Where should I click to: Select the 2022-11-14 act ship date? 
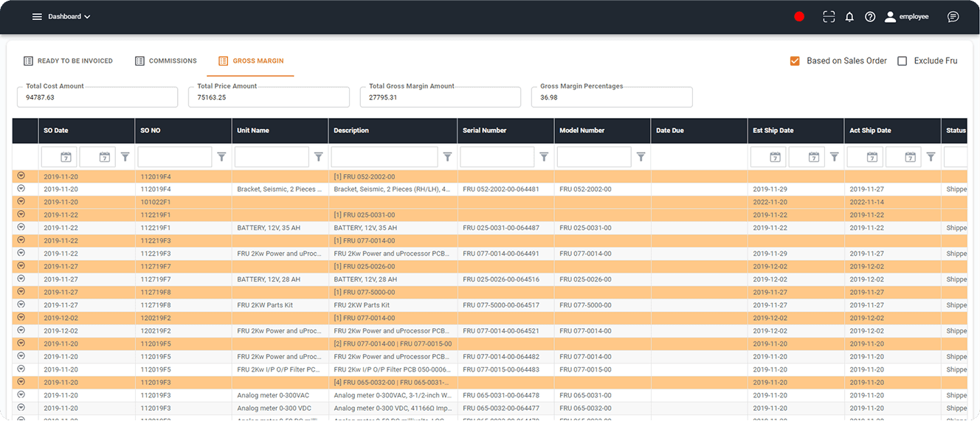(x=892, y=202)
